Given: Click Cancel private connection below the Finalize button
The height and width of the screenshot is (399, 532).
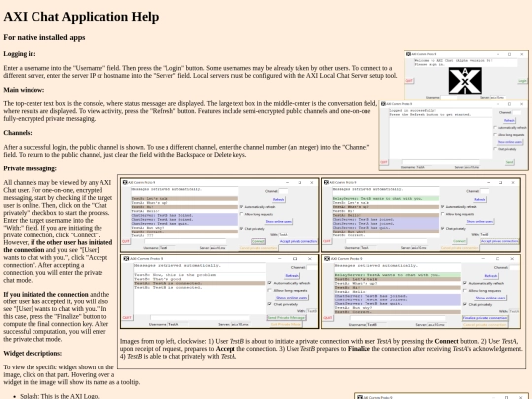Looking at the screenshot, I should coord(485,325).
